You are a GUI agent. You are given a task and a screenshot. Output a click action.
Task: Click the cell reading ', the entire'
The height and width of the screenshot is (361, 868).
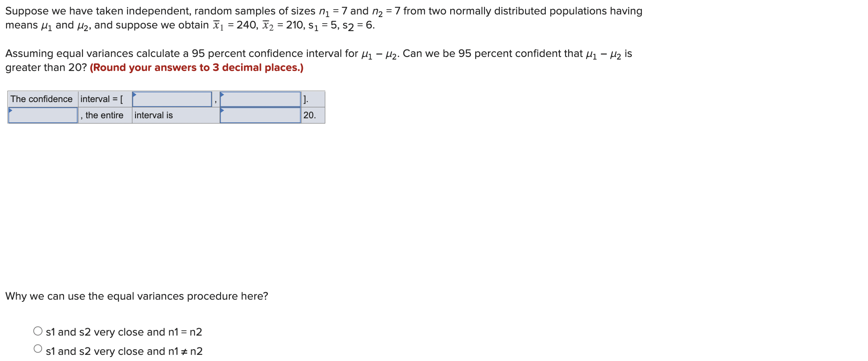pyautogui.click(x=104, y=116)
